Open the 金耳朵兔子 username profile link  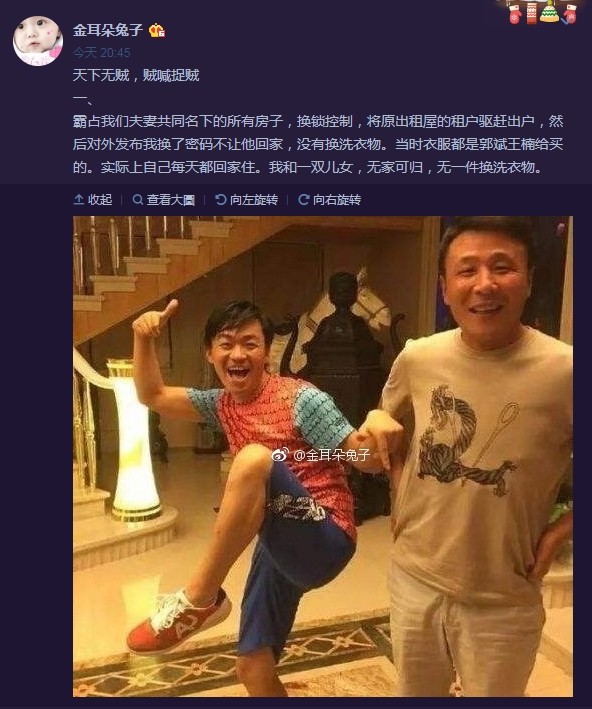[108, 30]
